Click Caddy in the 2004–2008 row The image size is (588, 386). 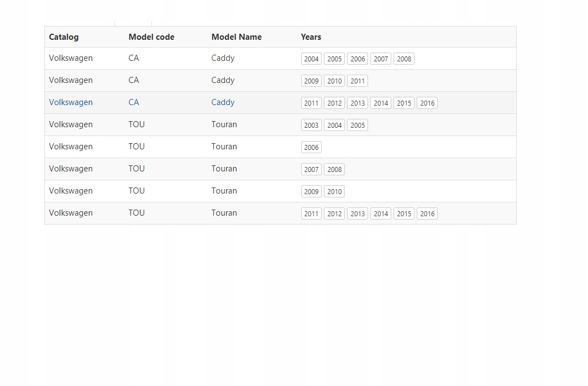click(223, 58)
